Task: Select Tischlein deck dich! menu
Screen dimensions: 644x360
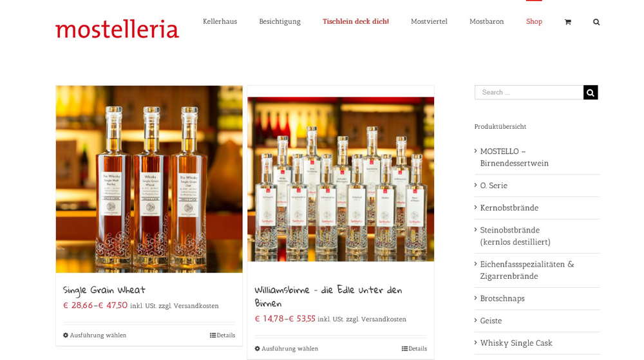Action: tap(355, 21)
